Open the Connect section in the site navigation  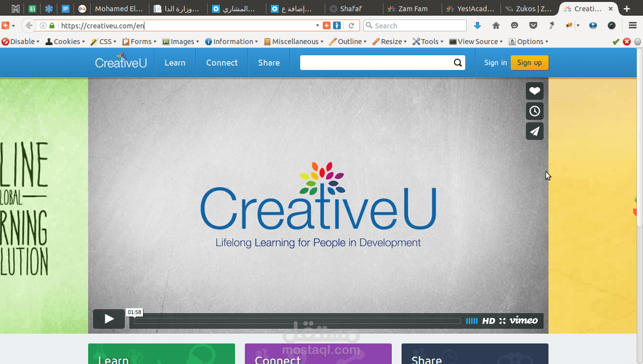coord(221,63)
